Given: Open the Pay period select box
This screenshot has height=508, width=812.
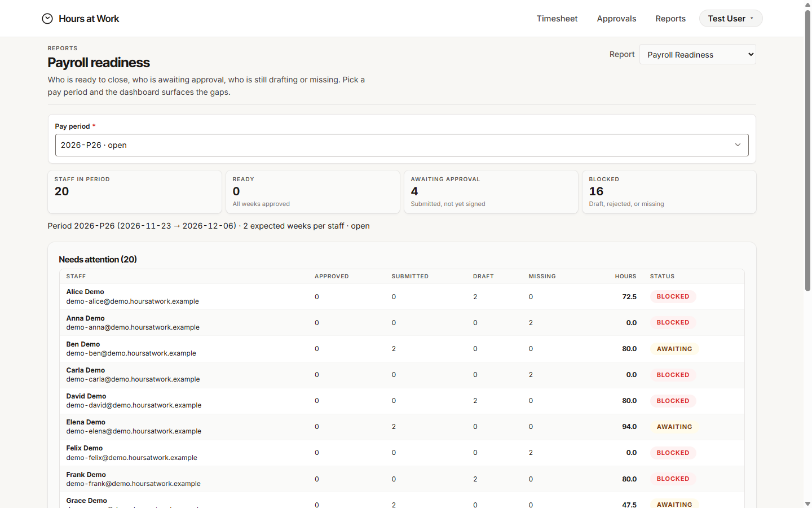Looking at the screenshot, I should coord(401,145).
